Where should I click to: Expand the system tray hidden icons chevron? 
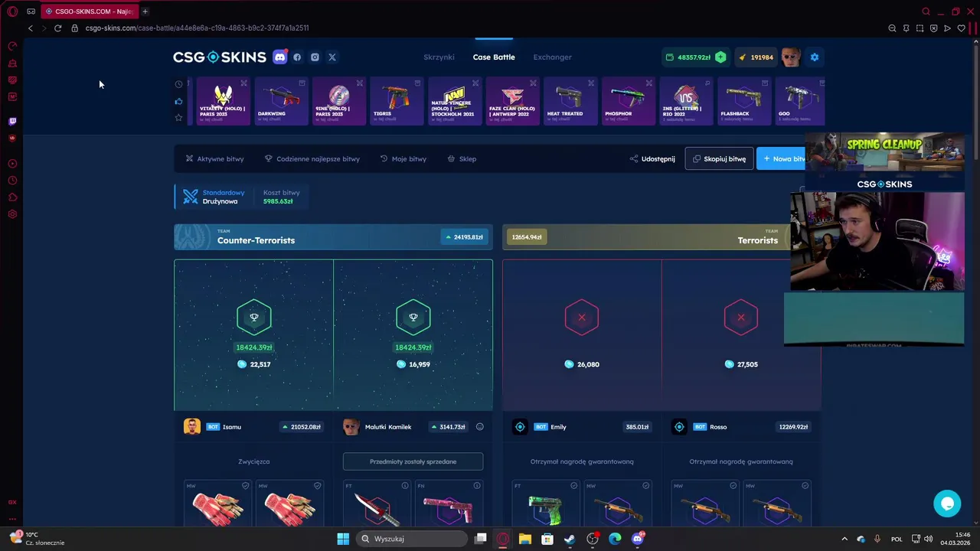pyautogui.click(x=844, y=539)
